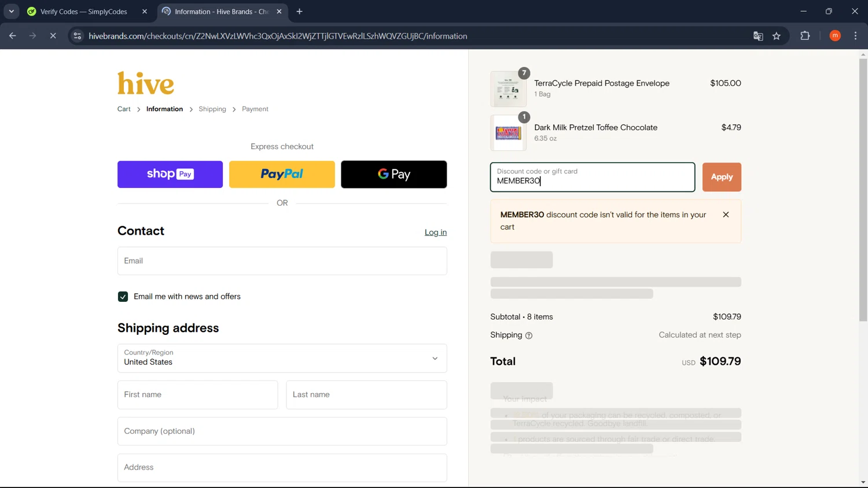Click the Dark Milk Pretzel Toffee Chocolate thumbnail
Image resolution: width=868 pixels, height=488 pixels.
pyautogui.click(x=508, y=133)
